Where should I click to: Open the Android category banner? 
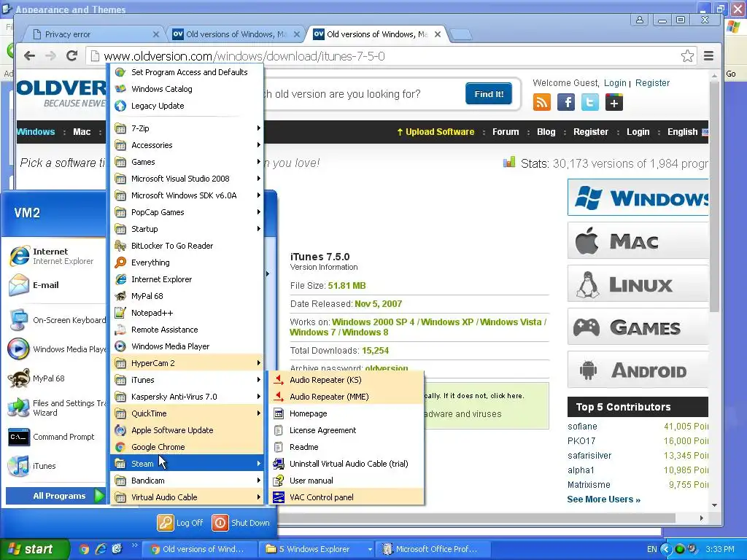pyautogui.click(x=638, y=370)
